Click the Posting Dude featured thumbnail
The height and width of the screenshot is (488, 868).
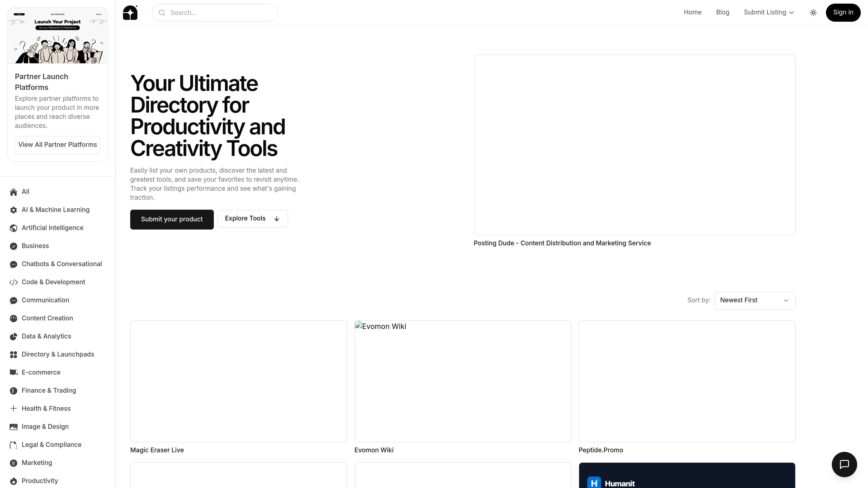[x=634, y=145]
